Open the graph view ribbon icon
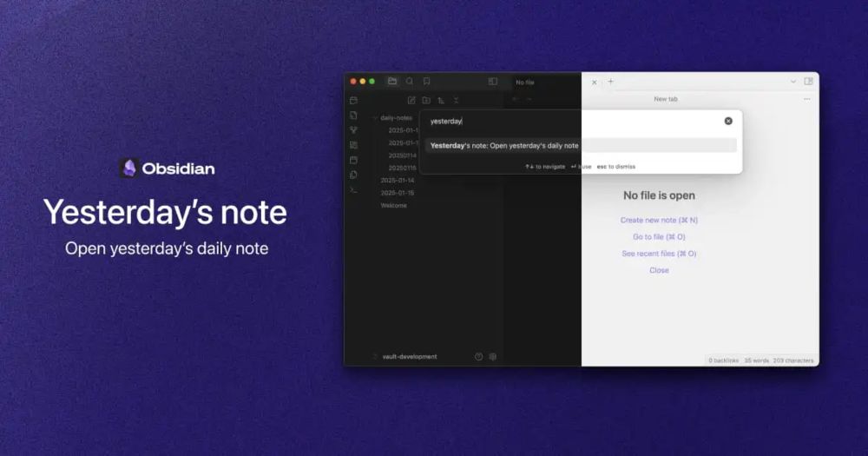The image size is (868, 456). pyautogui.click(x=354, y=129)
